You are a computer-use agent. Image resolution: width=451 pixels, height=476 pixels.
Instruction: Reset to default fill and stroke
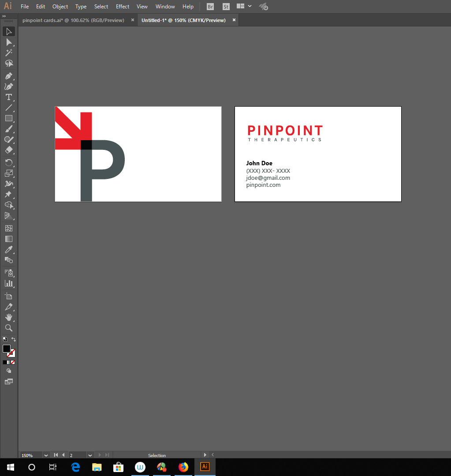pos(4,339)
